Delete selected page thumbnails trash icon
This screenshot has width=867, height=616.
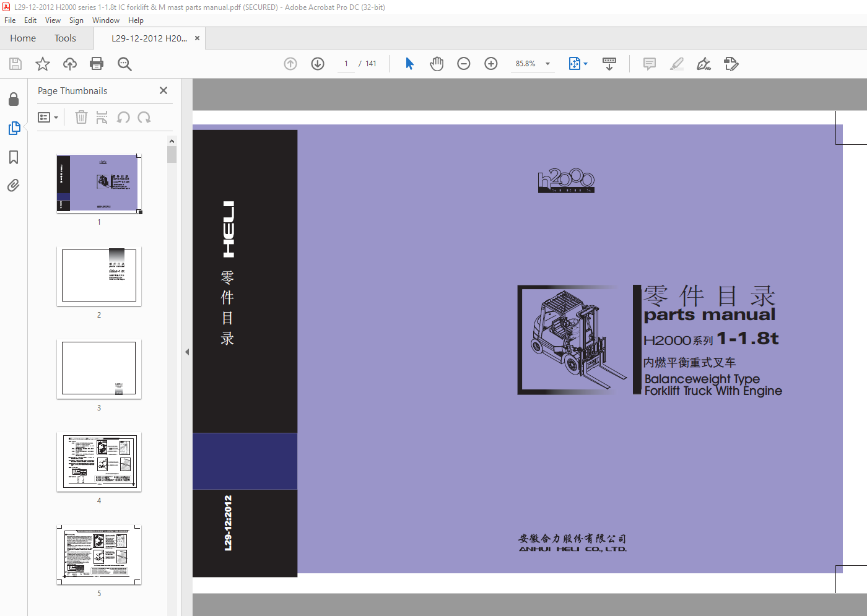pyautogui.click(x=81, y=117)
